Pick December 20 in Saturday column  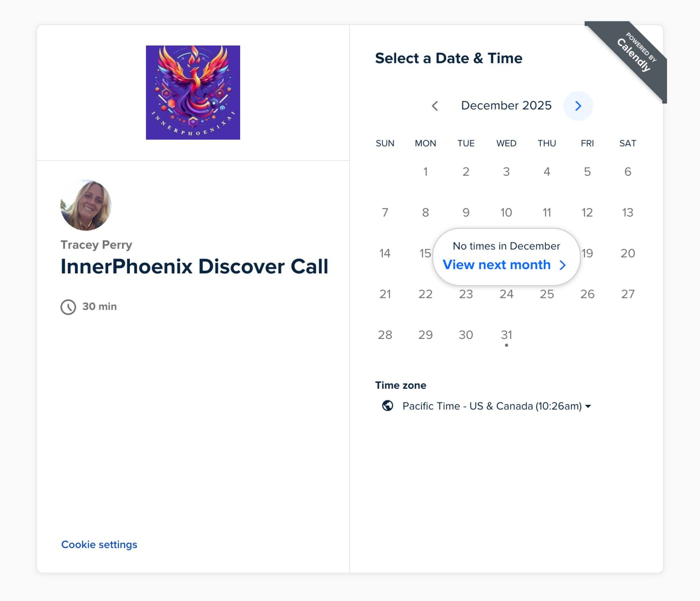pos(628,253)
